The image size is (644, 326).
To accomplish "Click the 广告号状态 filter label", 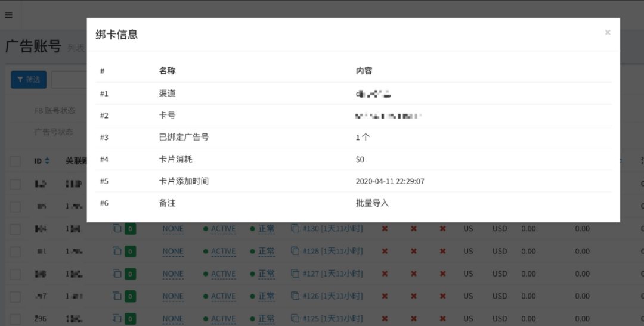I will [54, 132].
